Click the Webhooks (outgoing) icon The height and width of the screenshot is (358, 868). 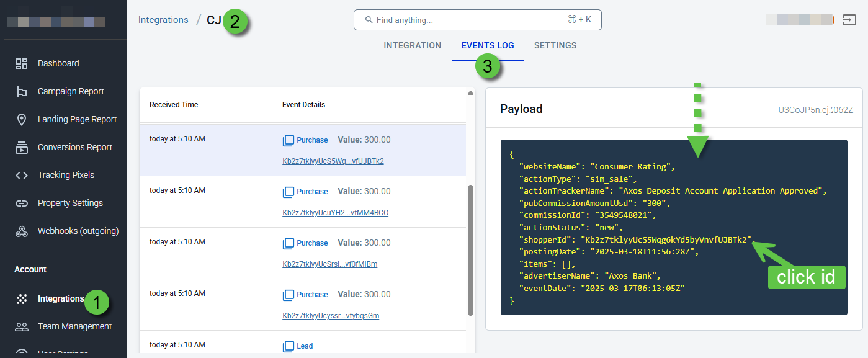coord(22,231)
